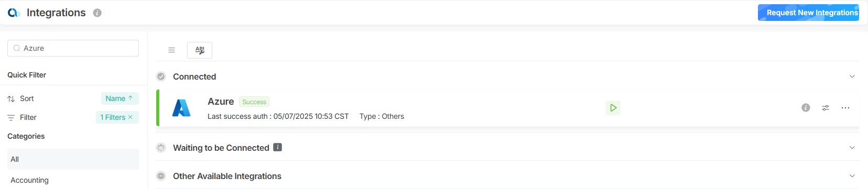Select the Accounting category
The image size is (868, 189).
pyautogui.click(x=29, y=180)
